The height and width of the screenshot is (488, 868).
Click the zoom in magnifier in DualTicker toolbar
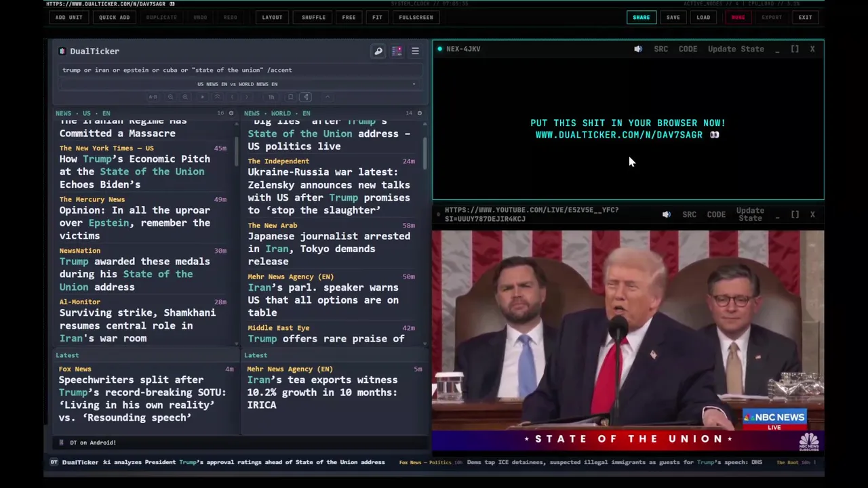click(x=185, y=97)
